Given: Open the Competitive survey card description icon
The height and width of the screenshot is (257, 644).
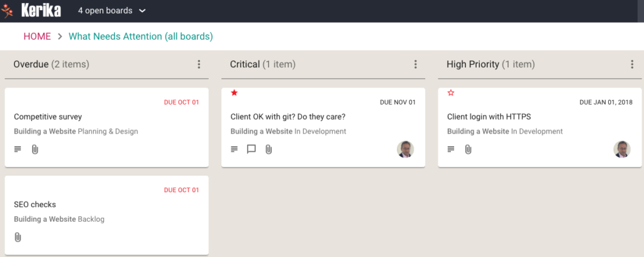Looking at the screenshot, I should point(18,149).
